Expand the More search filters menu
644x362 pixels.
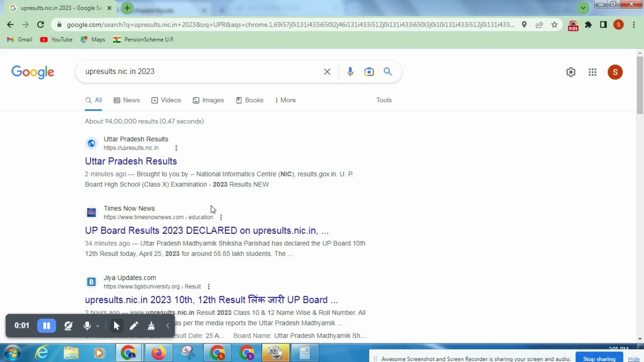tap(285, 100)
